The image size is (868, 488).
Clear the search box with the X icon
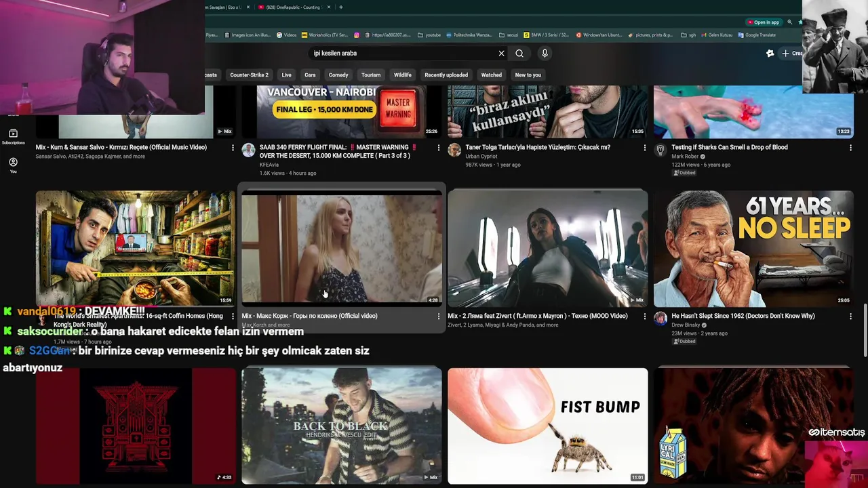tap(501, 54)
